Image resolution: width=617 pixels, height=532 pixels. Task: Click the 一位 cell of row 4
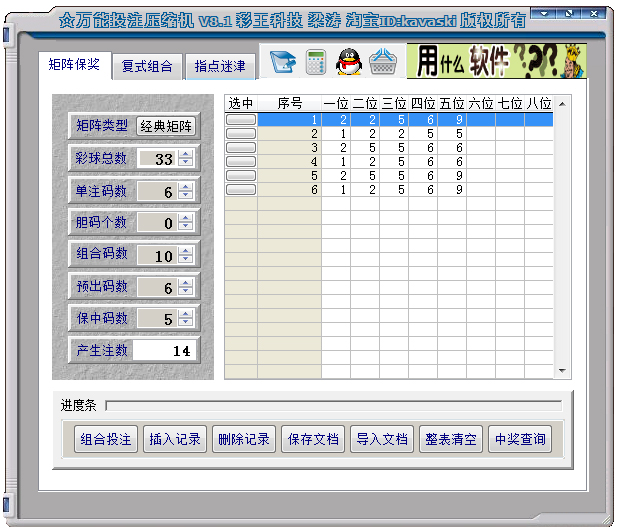(x=336, y=161)
